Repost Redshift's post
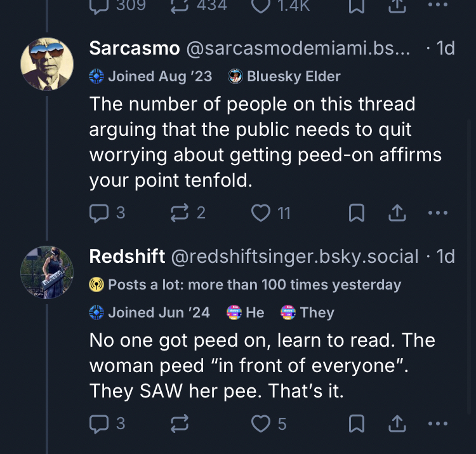 click(x=180, y=424)
